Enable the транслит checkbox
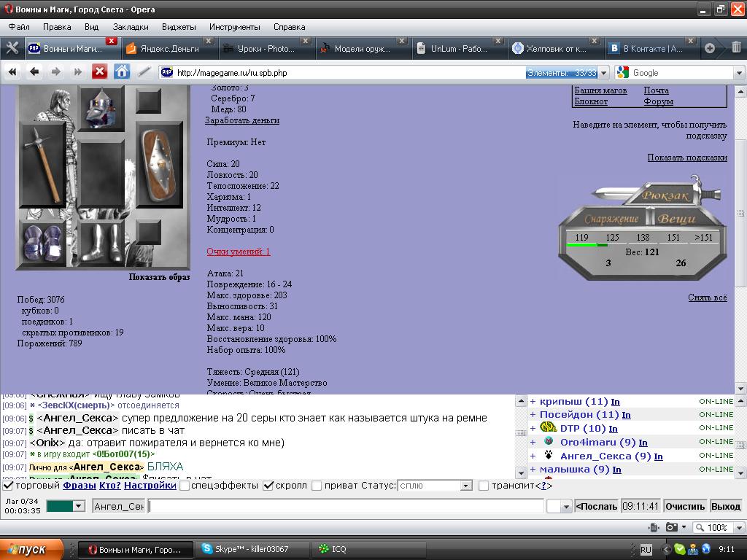Screen dimensions: 747x560 484,486
